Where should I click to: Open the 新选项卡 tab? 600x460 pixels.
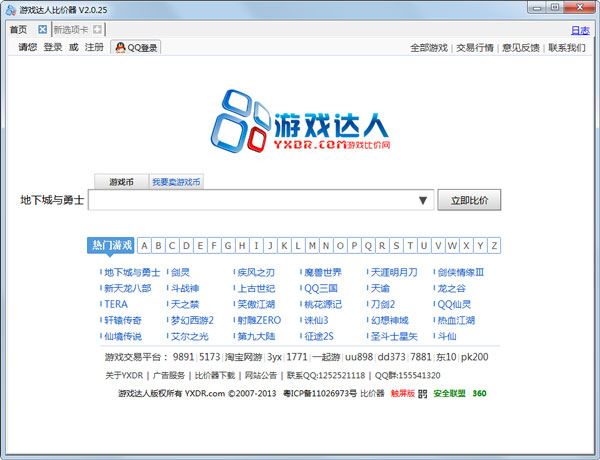(x=71, y=29)
